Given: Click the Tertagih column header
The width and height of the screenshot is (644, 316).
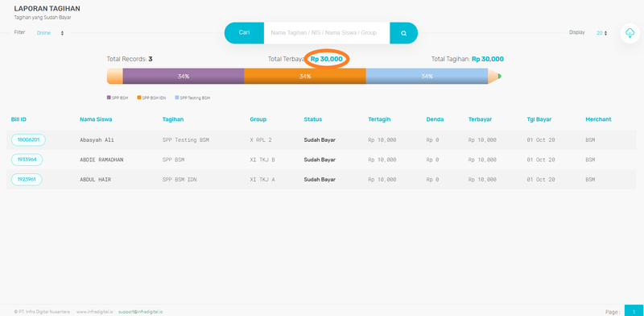Looking at the screenshot, I should point(379,119).
